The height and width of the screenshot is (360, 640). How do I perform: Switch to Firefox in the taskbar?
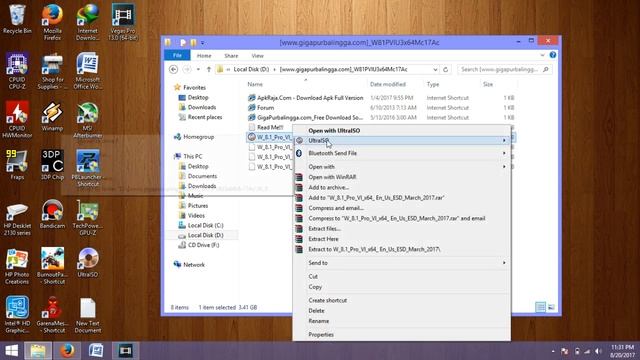click(67, 351)
